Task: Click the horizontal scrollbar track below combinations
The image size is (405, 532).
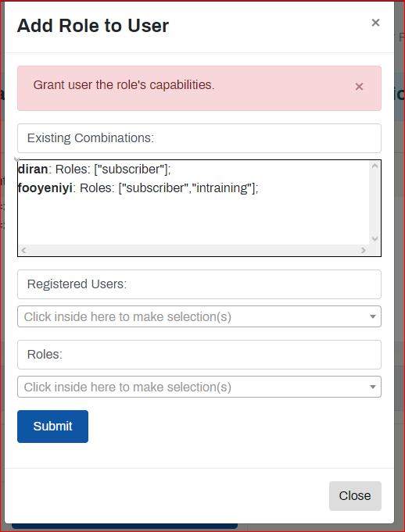Action: coord(193,251)
